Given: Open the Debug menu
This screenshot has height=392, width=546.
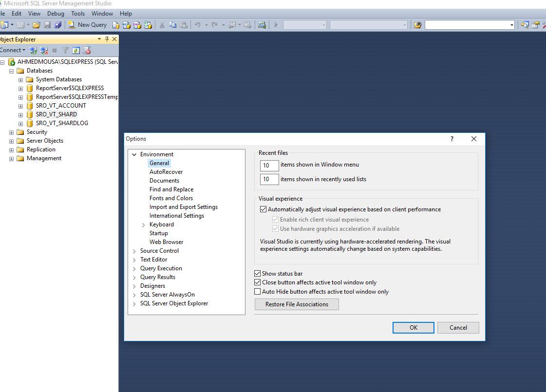Looking at the screenshot, I should tap(56, 14).
